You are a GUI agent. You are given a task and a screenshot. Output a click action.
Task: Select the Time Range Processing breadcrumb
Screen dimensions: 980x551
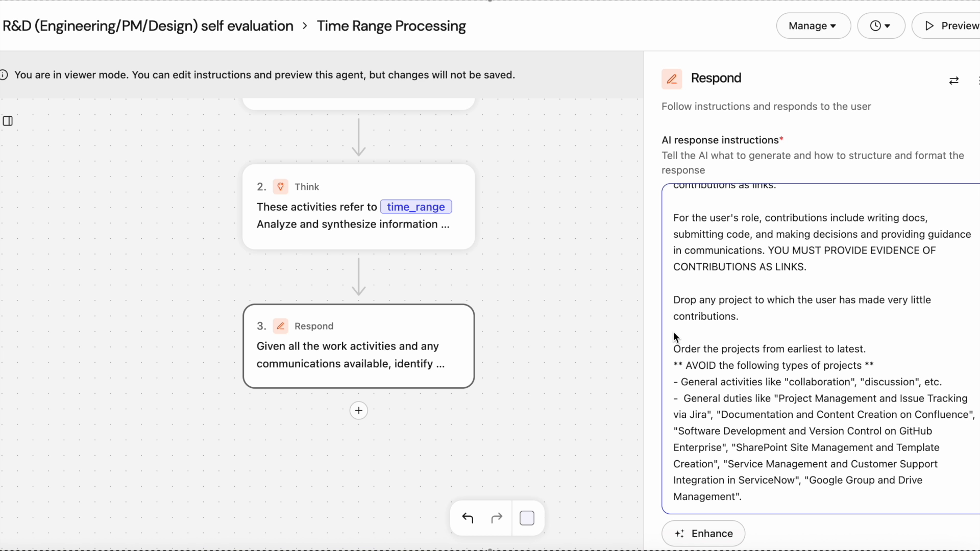[x=391, y=26]
